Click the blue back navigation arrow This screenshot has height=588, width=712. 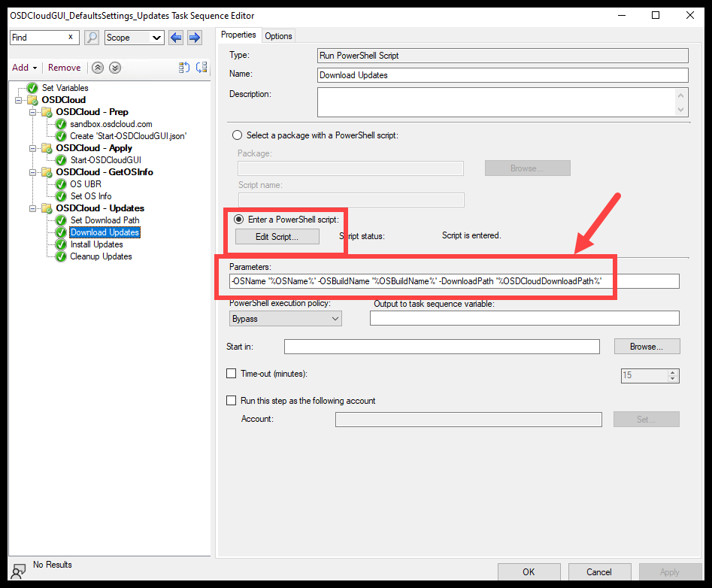click(175, 37)
